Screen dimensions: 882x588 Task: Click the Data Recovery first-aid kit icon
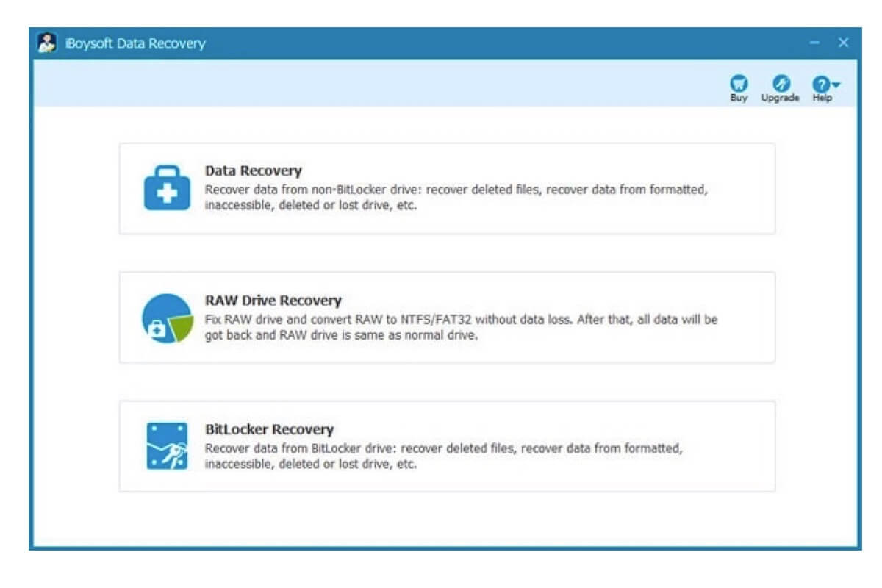point(167,187)
